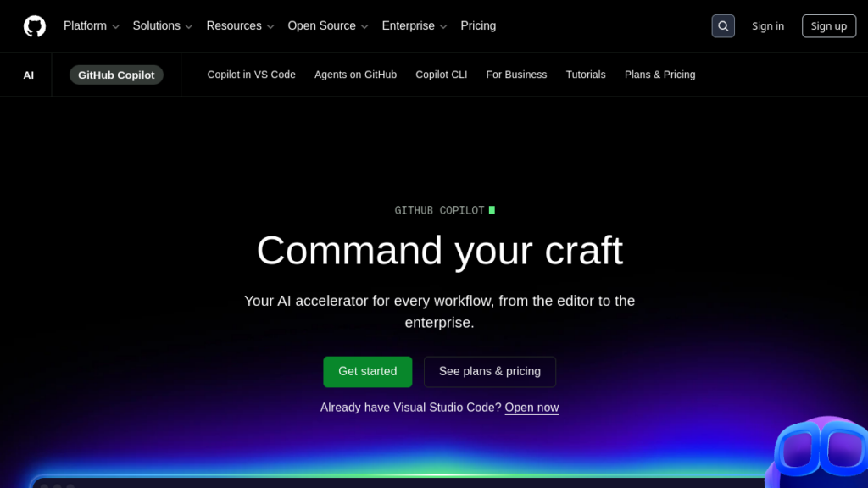Click Already have Visual Studio Code text
Screen dimensions: 868x488
tap(411, 408)
